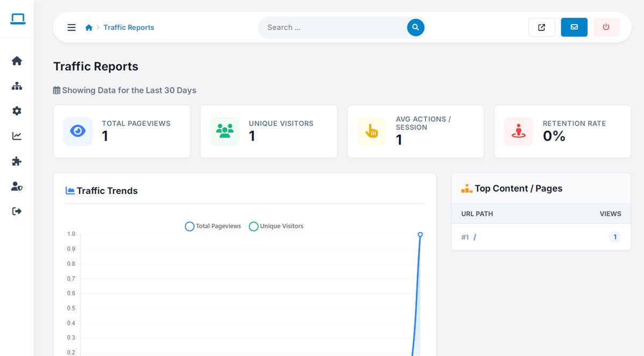Open the sitemap structure sidebar icon
Screen dimensions: 644x356
point(17,86)
